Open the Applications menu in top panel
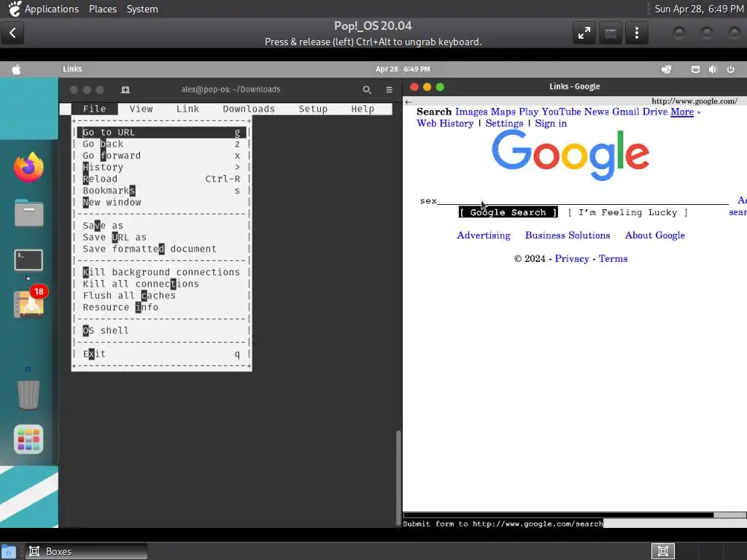Image resolution: width=747 pixels, height=560 pixels. click(x=52, y=9)
